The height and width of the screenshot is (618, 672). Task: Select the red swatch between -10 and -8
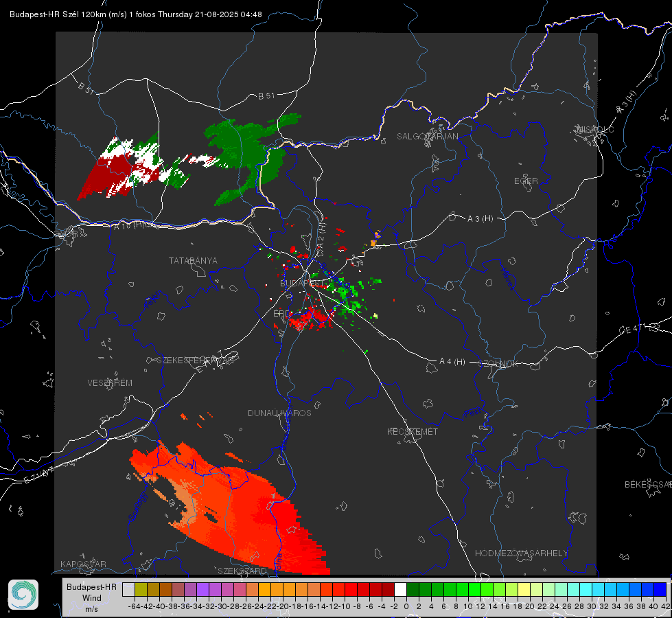pyautogui.click(x=351, y=590)
